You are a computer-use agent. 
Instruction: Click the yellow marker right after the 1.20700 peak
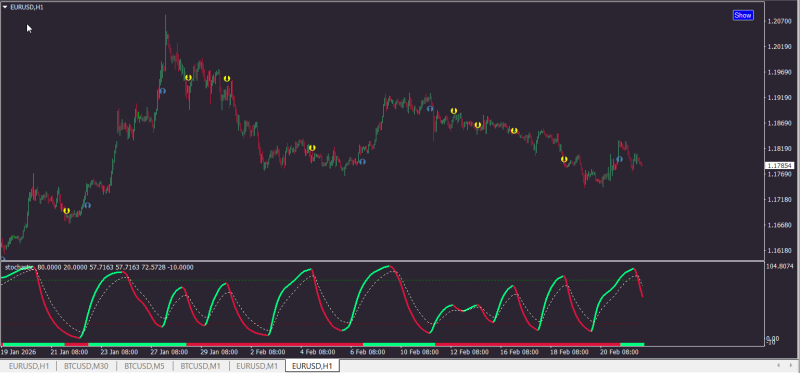click(188, 78)
